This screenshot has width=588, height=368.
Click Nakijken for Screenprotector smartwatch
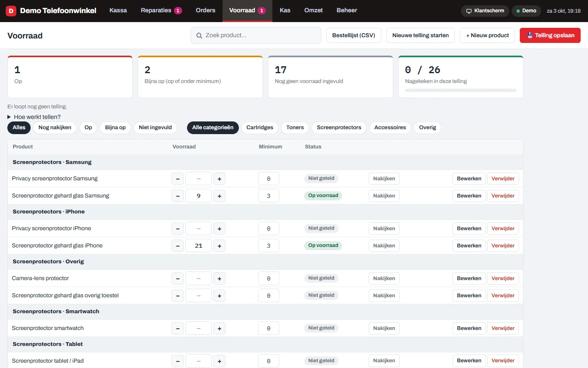point(384,328)
